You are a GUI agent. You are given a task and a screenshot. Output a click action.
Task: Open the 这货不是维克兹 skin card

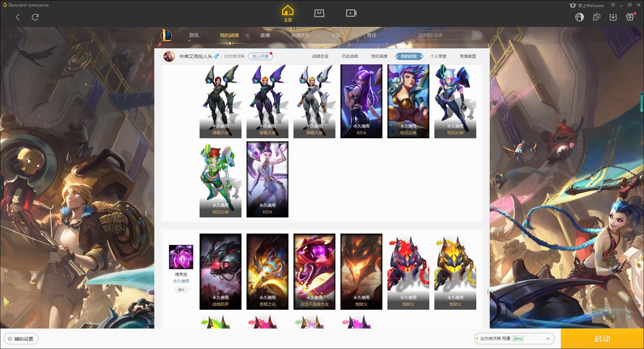(314, 271)
